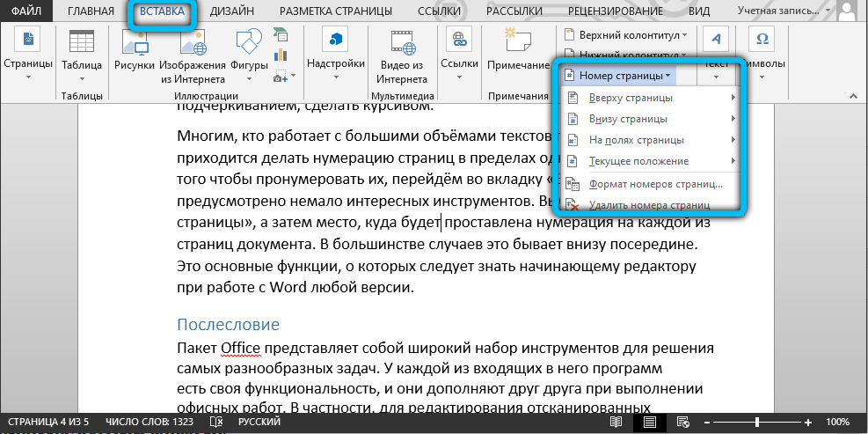The width and height of the screenshot is (868, 434).
Task: Click the Таблица grid icon
Action: (82, 41)
